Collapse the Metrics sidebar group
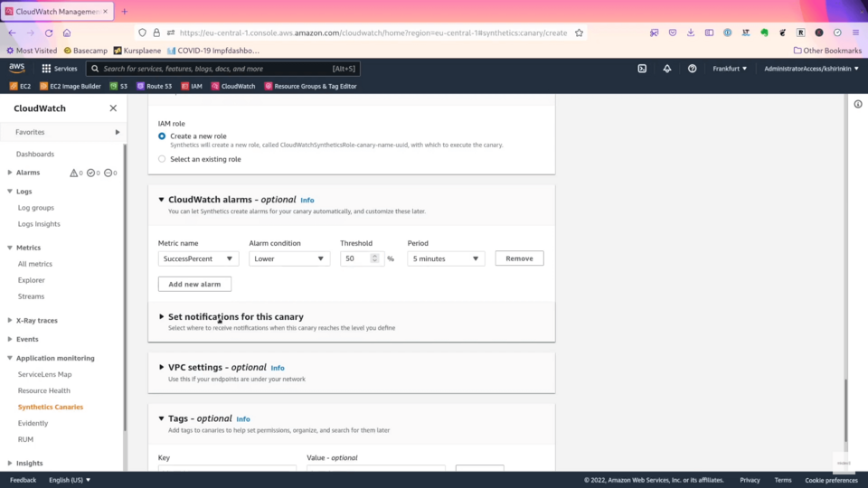This screenshot has width=868, height=488. [x=9, y=248]
